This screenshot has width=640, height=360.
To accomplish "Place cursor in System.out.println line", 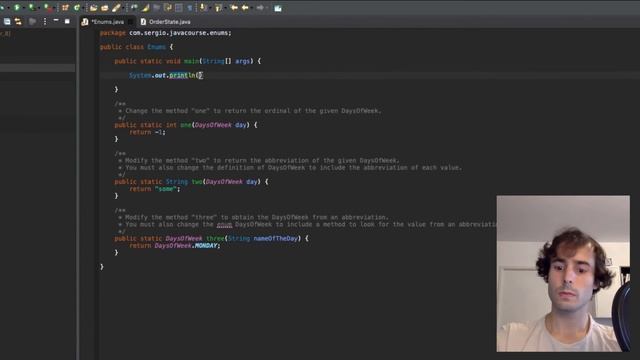I will click(166, 75).
